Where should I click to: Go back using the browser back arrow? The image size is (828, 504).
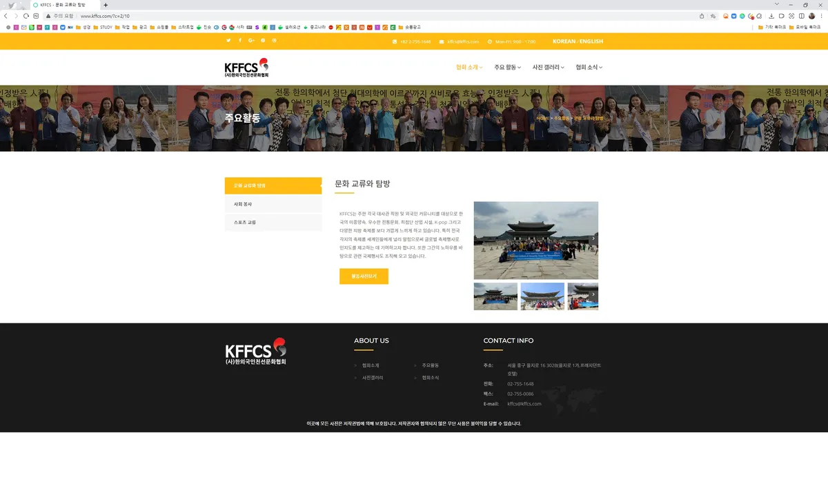click(6, 16)
